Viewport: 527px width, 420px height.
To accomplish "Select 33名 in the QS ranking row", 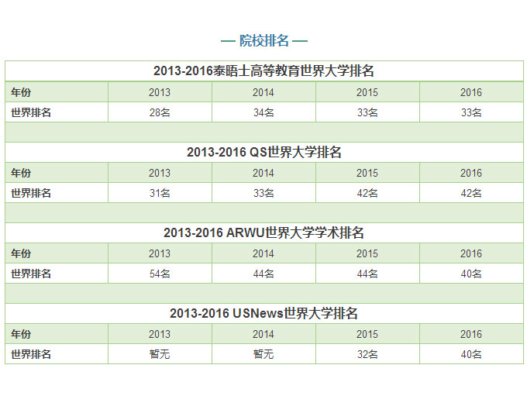I will pos(263,193).
